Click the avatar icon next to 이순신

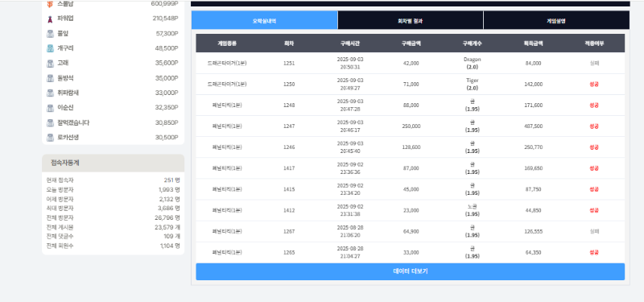[x=50, y=108]
